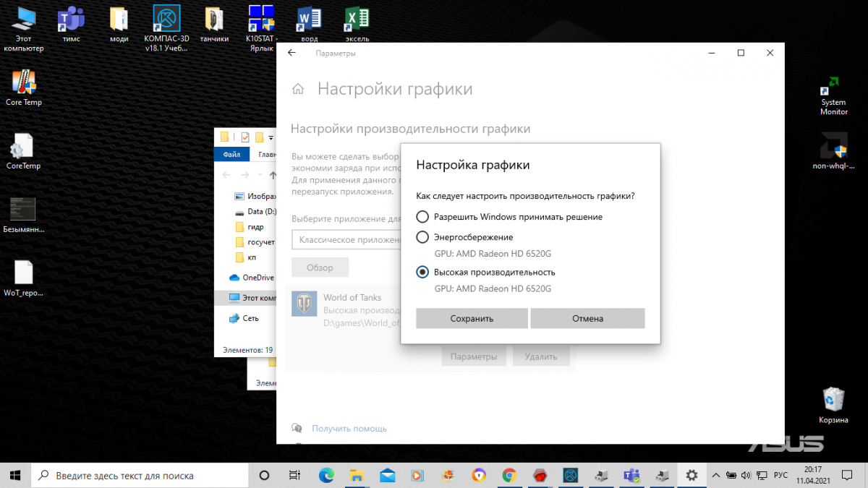Image resolution: width=868 pixels, height=488 pixels.
Task: Select 'Этот компьютер' in Explorer navigation pane
Action: pos(252,298)
